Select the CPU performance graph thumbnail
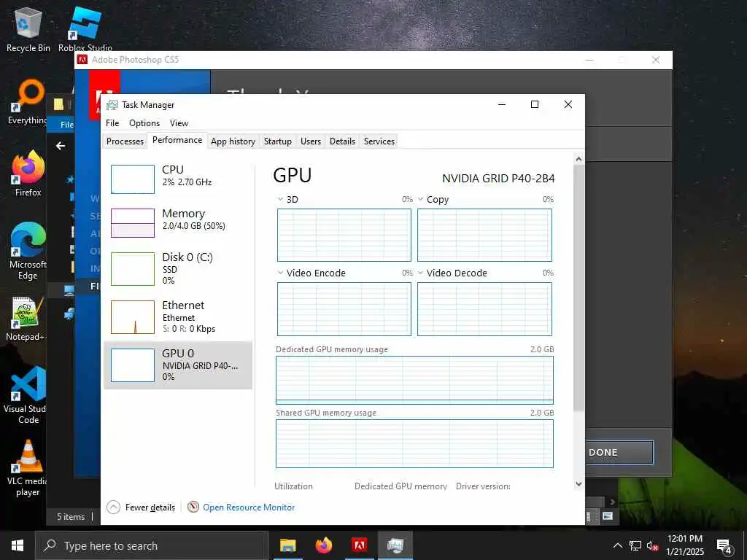Viewport: 747px width, 560px height. click(x=133, y=179)
